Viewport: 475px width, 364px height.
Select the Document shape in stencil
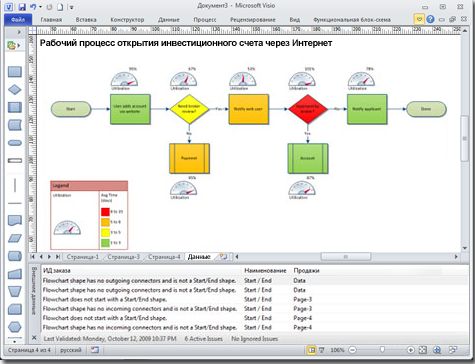point(15,220)
